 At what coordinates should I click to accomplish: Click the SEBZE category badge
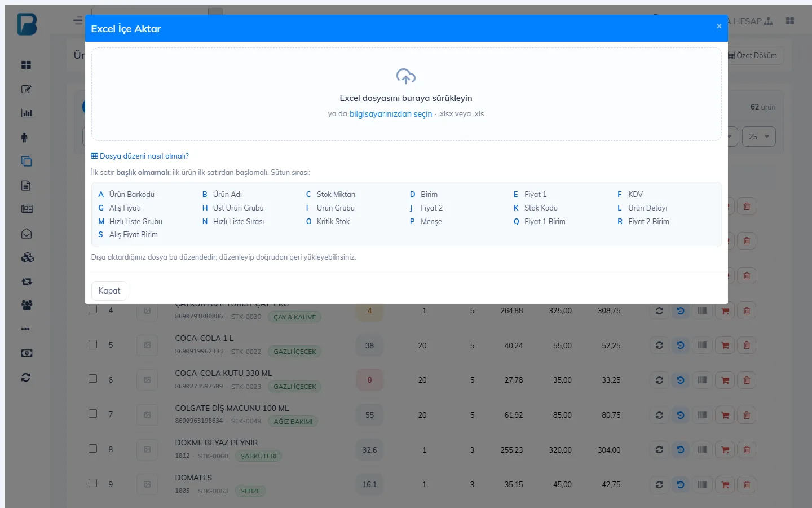[250, 491]
